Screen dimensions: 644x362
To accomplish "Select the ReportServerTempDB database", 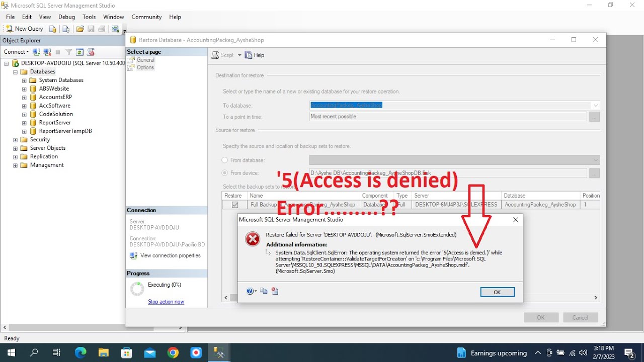I will click(65, 131).
